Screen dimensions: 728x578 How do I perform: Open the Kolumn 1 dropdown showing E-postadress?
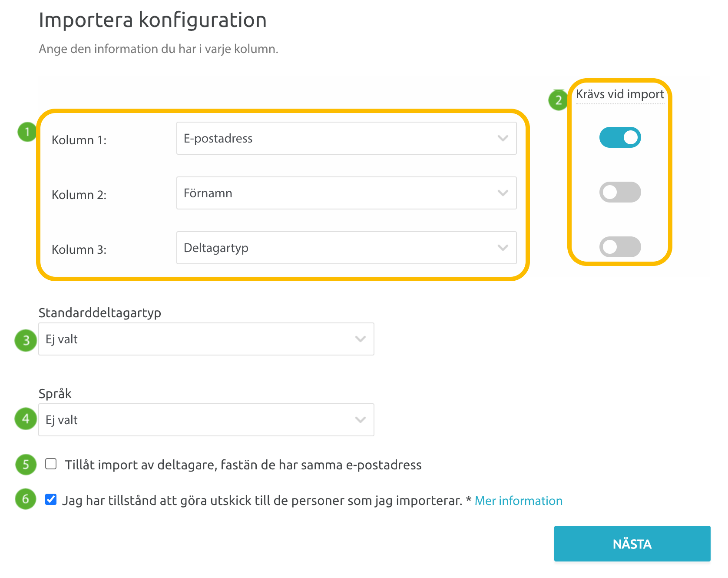tap(346, 138)
